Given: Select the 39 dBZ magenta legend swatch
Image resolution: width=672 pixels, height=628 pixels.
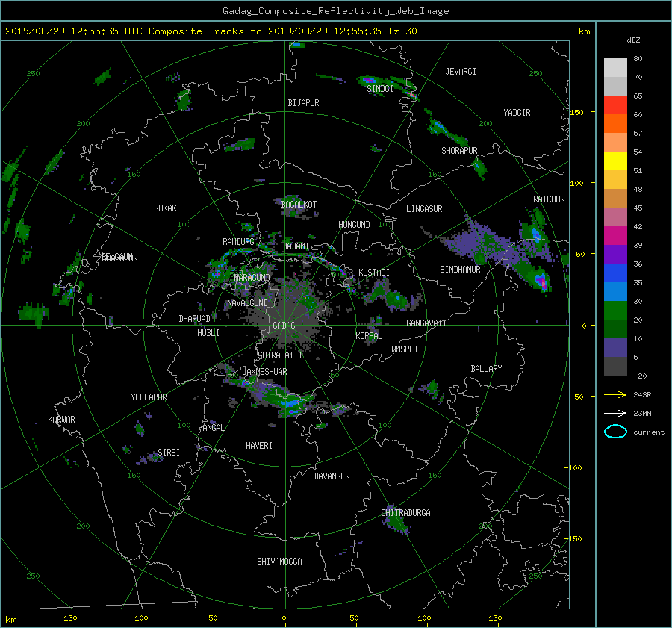Looking at the screenshot, I should click(615, 236).
